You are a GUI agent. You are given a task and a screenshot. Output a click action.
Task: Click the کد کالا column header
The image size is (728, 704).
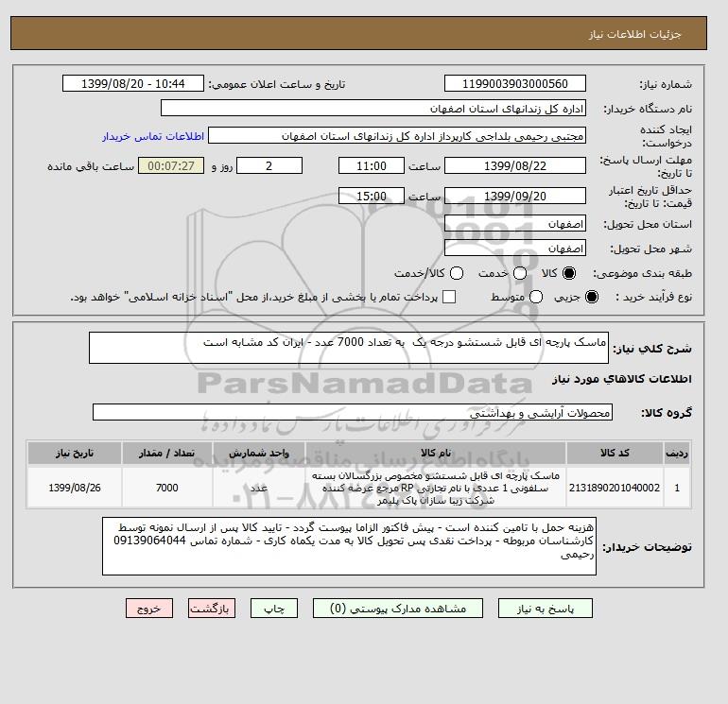615,453
